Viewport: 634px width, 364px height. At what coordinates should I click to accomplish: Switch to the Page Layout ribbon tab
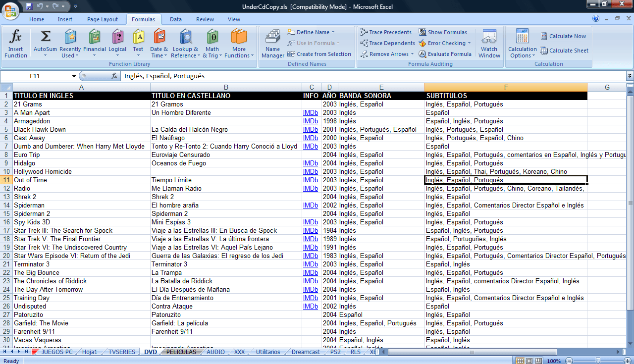click(103, 19)
